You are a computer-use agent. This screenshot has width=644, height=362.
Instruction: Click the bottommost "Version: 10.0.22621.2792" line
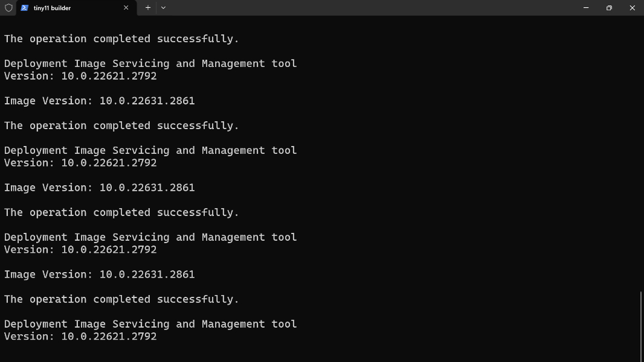tap(80, 337)
